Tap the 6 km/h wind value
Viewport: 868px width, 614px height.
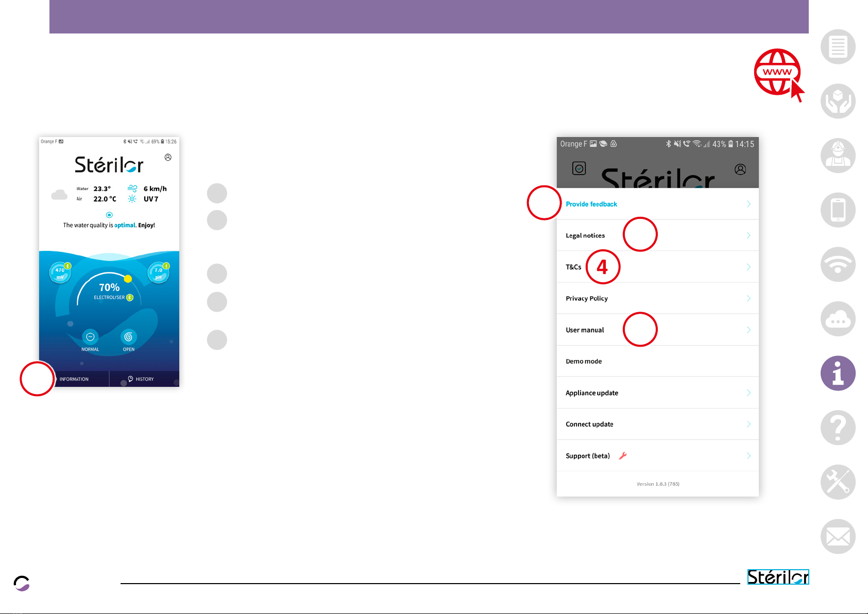(155, 189)
